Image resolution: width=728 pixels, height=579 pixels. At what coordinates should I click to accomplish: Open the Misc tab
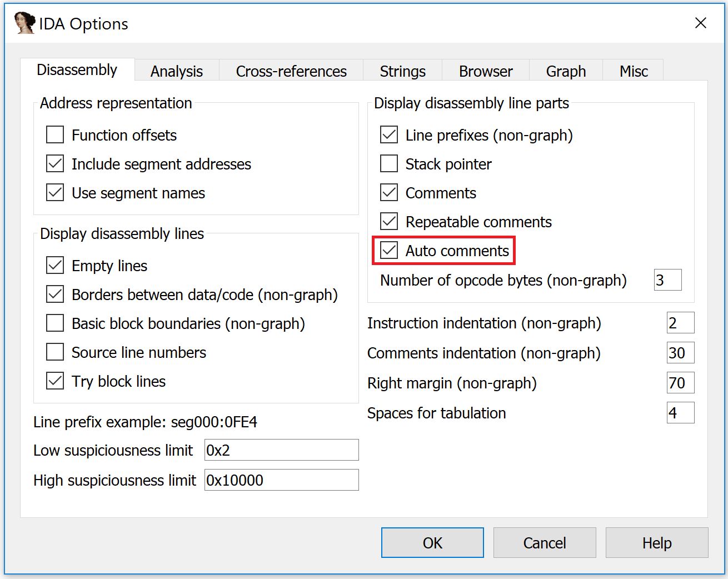point(634,71)
